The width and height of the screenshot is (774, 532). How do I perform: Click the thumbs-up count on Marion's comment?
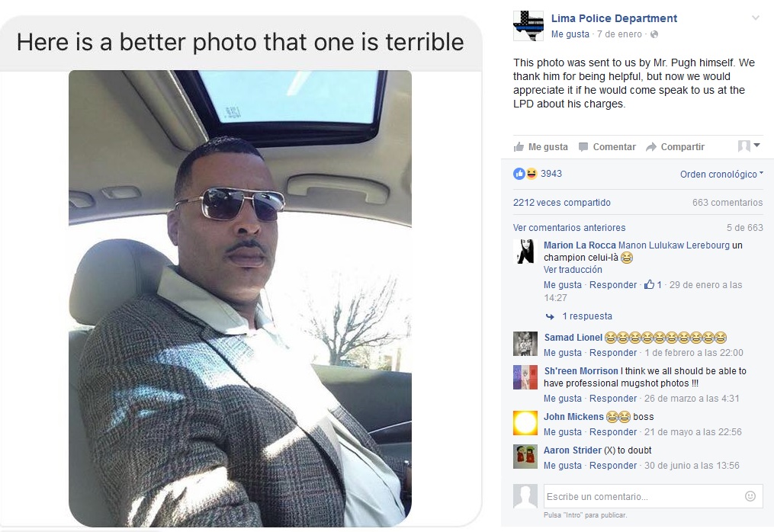click(x=653, y=285)
